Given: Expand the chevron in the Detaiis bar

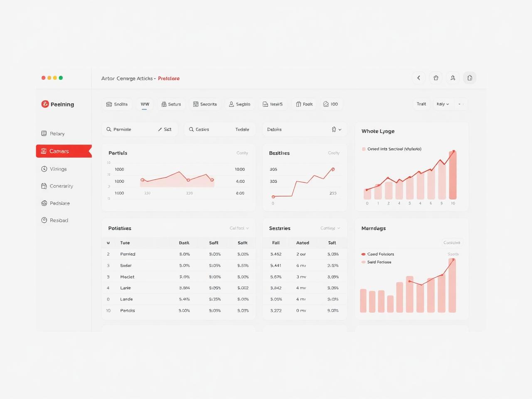Looking at the screenshot, I should coord(340,129).
